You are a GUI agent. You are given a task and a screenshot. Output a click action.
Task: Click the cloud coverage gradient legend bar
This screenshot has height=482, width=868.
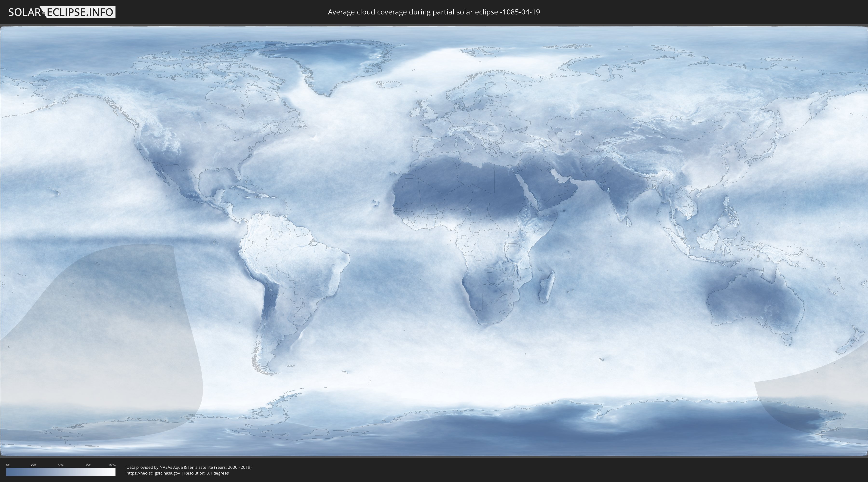(61, 472)
